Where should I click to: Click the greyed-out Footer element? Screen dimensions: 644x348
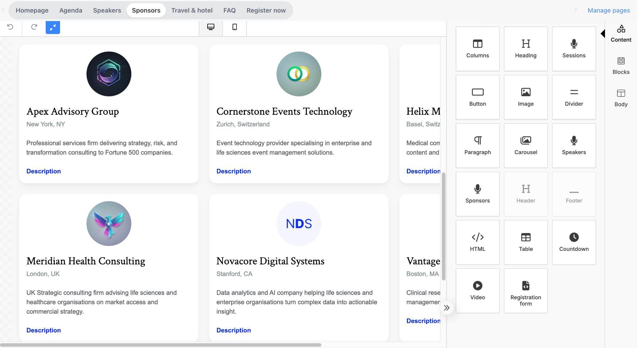point(574,194)
